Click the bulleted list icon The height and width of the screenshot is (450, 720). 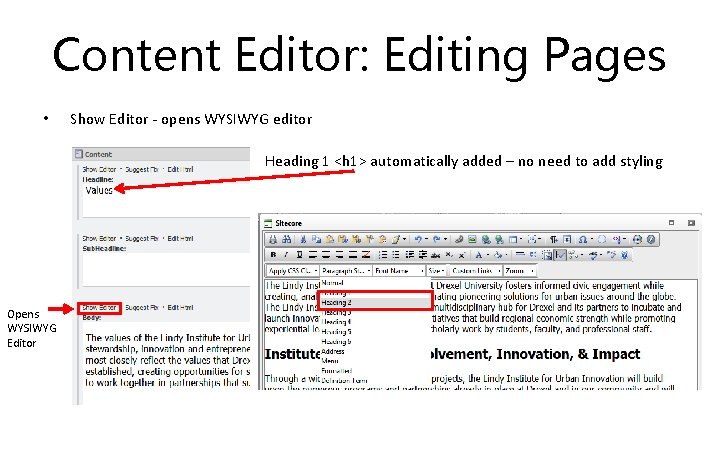pyautogui.click(x=396, y=255)
